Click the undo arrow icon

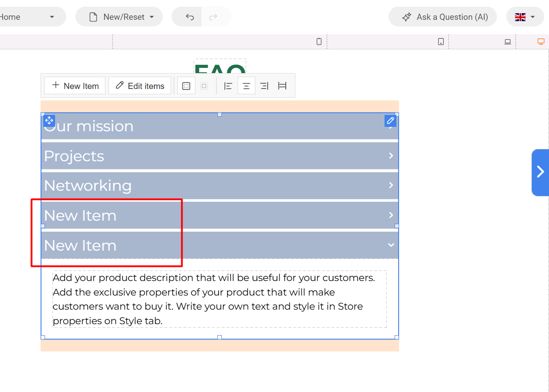190,17
